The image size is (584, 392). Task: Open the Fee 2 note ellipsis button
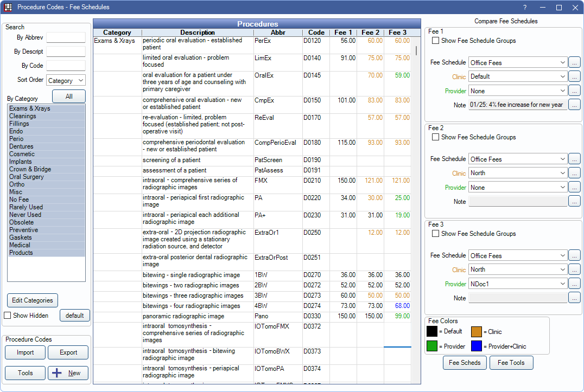pos(574,201)
